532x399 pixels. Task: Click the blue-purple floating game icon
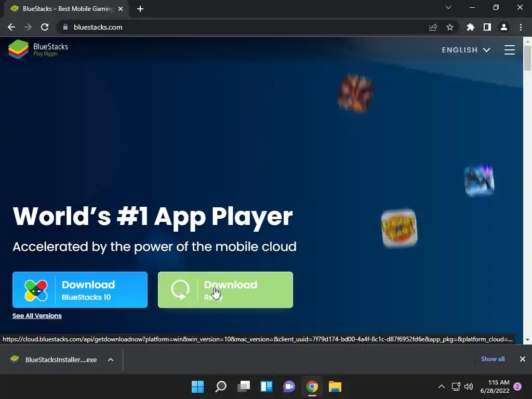tap(479, 180)
